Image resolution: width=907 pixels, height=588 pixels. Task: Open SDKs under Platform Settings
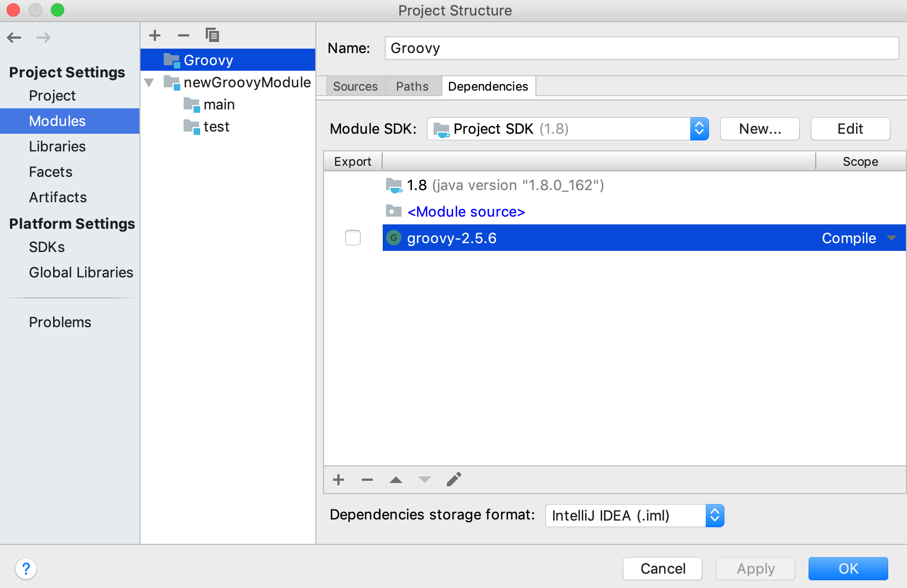pyautogui.click(x=47, y=247)
